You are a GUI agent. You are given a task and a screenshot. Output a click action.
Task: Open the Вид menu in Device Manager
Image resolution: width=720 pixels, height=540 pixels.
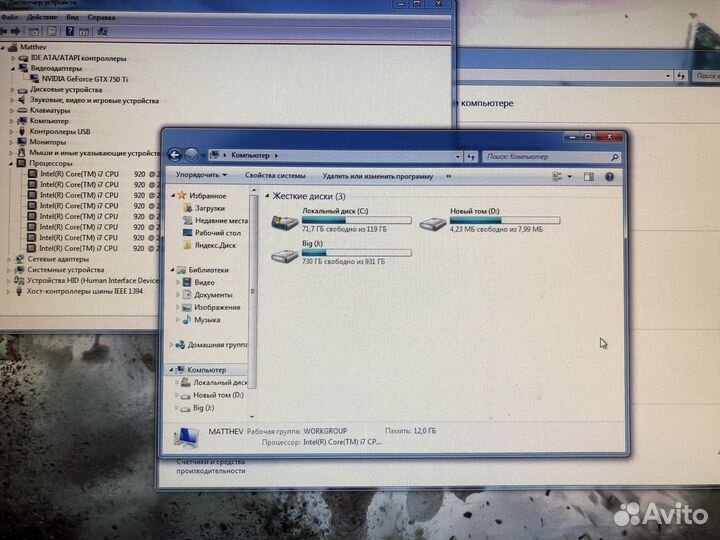tap(72, 17)
